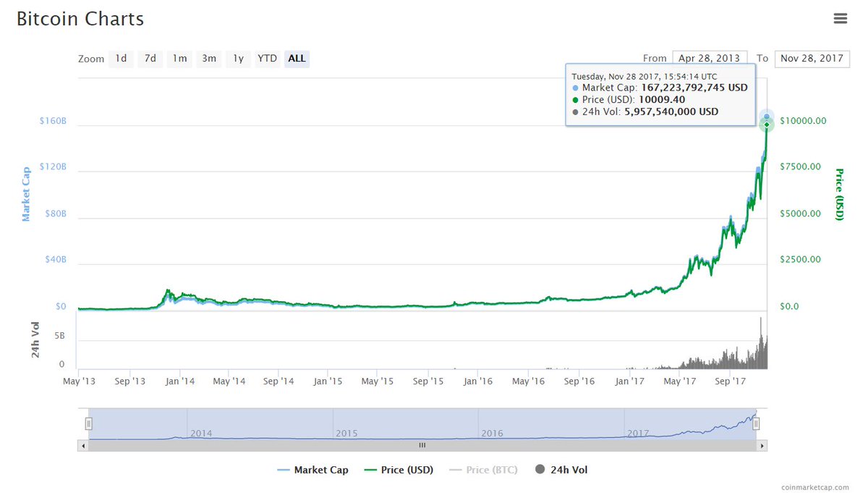Click the tooltip Price (USD) 10009.40 value
This screenshot has height=493, width=868.
pyautogui.click(x=662, y=100)
